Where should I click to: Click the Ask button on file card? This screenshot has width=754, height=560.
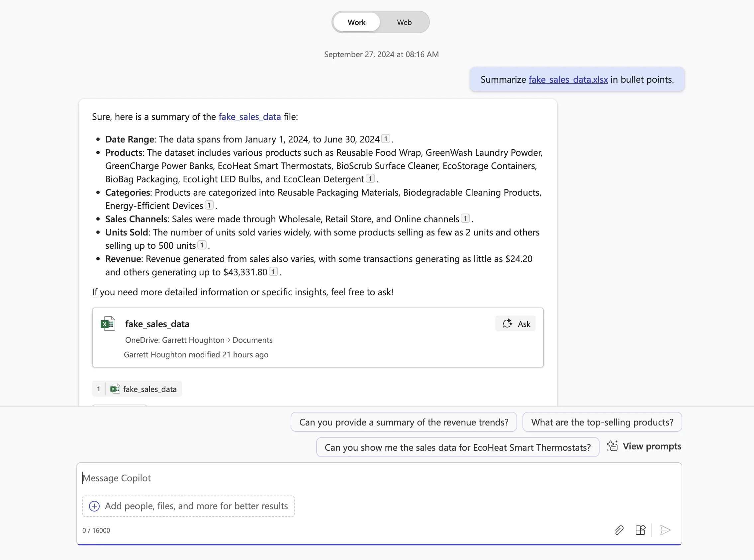coord(515,324)
